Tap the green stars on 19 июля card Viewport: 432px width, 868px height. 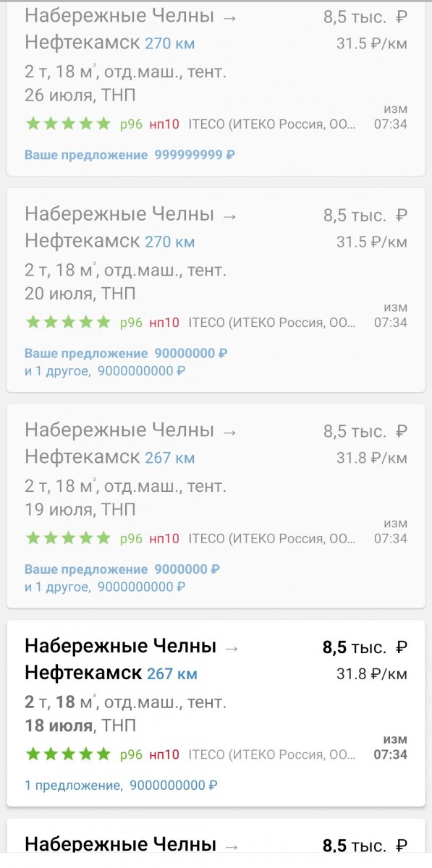tap(69, 538)
